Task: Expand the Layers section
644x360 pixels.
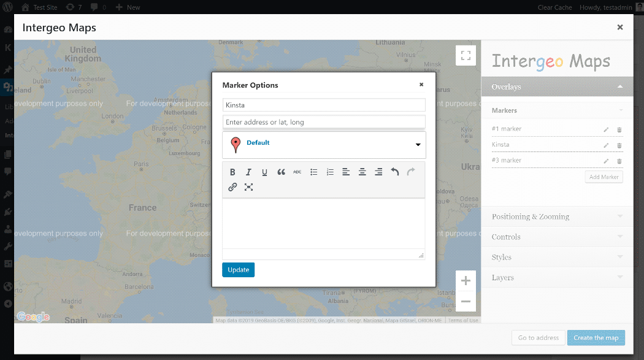Action: click(x=557, y=277)
